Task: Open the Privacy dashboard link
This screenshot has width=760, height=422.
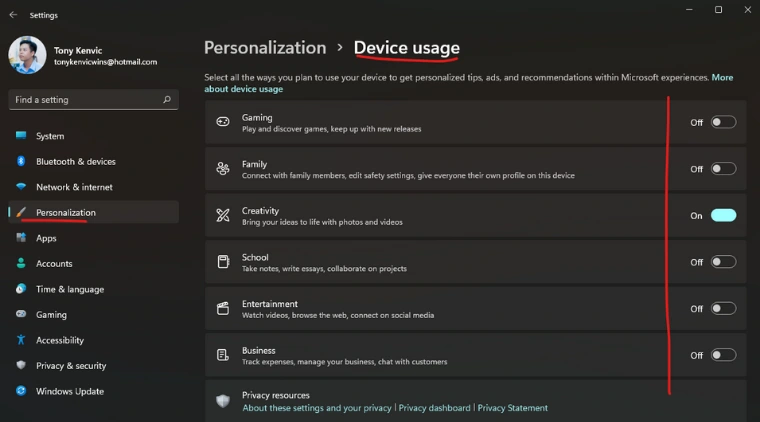Action: click(x=435, y=408)
